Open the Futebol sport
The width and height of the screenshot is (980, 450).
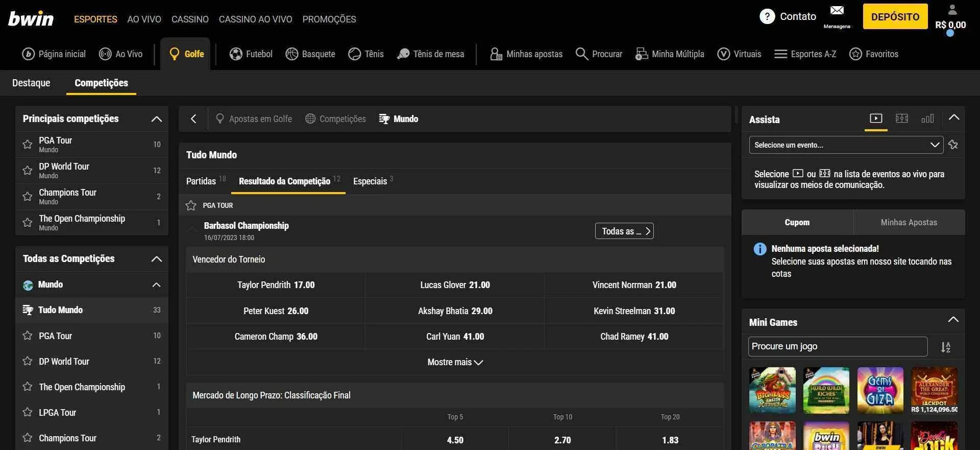tap(251, 54)
